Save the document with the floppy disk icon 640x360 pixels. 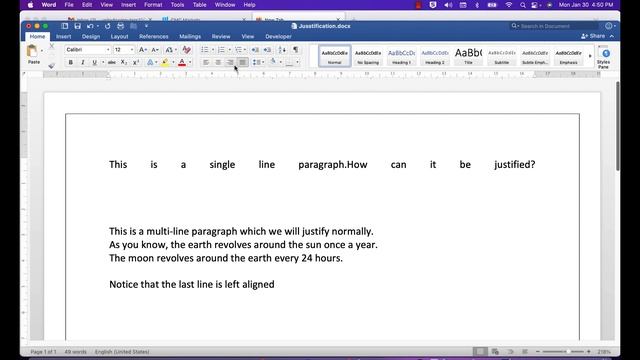[x=78, y=26]
